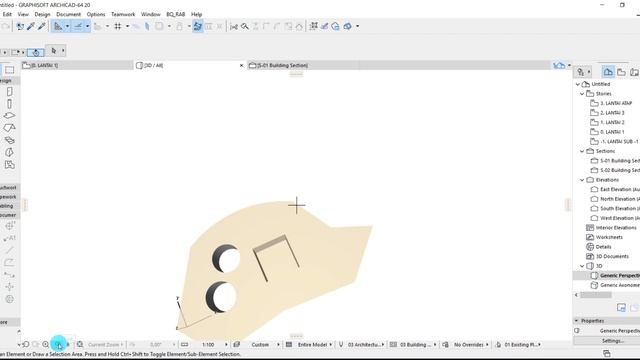Collapse the 3D tree node
Image resolution: width=640 pixels, height=360 pixels.
tap(582, 266)
